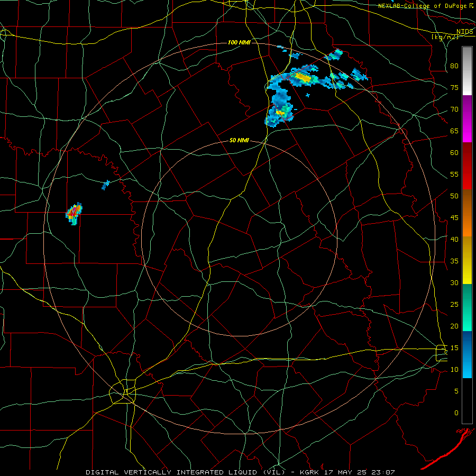Click the '100 NMI' range ring label
Viewport: 476px width, 476px height.
239,42
